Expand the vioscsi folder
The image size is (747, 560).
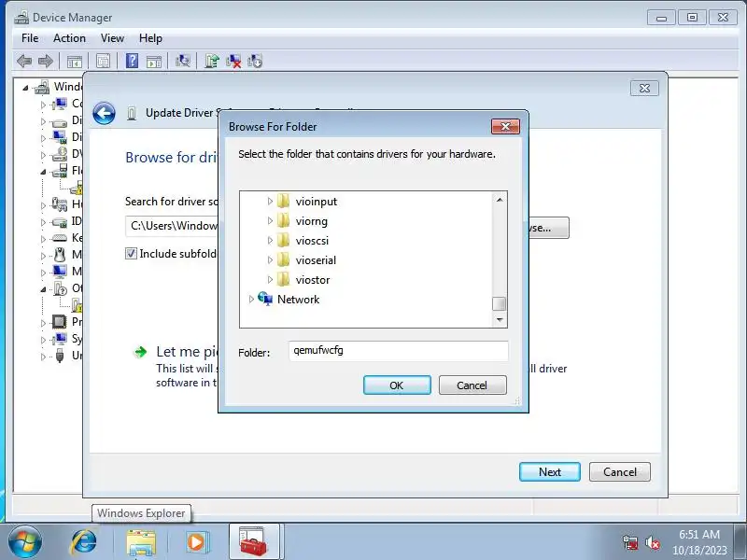click(x=270, y=241)
